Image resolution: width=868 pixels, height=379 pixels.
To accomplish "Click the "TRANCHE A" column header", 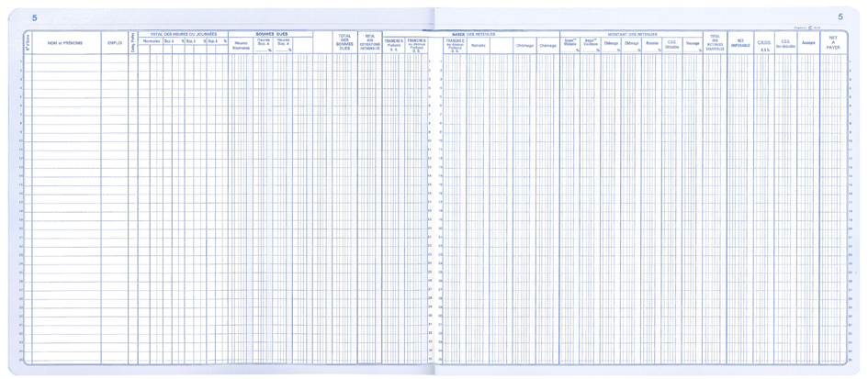I will (394, 45).
